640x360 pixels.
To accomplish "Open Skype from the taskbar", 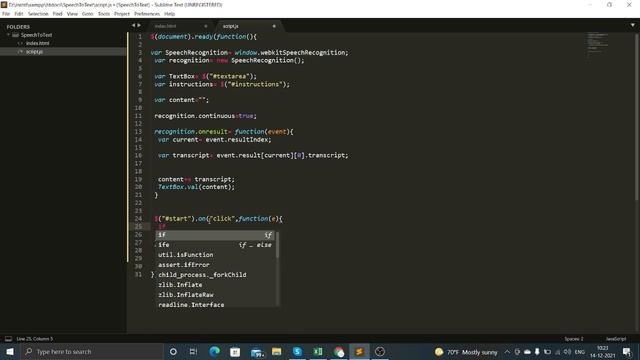I will 297,351.
